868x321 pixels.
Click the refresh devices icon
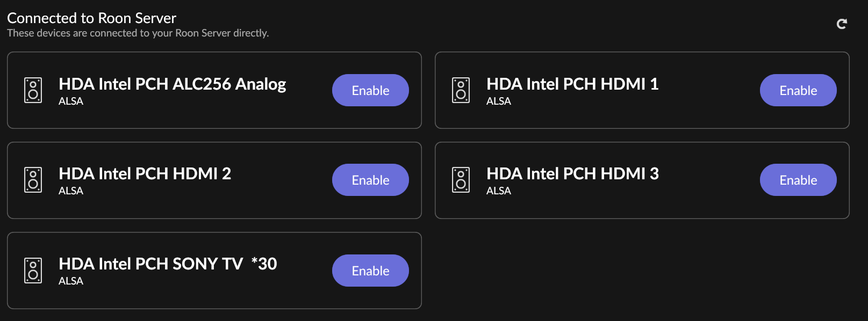coord(842,24)
